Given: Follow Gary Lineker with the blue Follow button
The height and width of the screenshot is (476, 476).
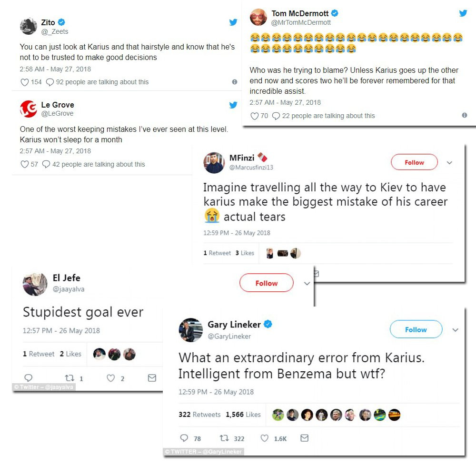Looking at the screenshot, I should pos(416,329).
